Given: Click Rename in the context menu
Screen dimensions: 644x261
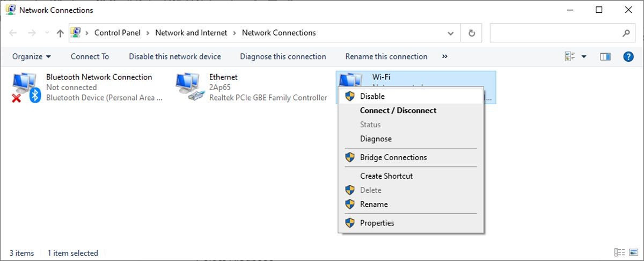Looking at the screenshot, I should 411,204.
